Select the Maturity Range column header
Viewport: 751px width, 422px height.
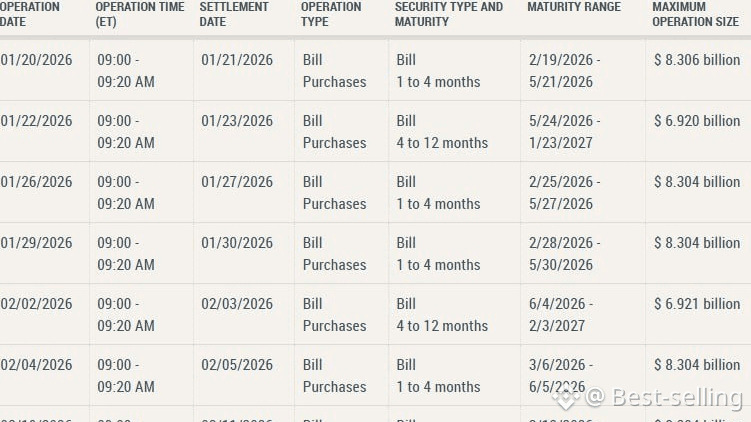(x=574, y=7)
